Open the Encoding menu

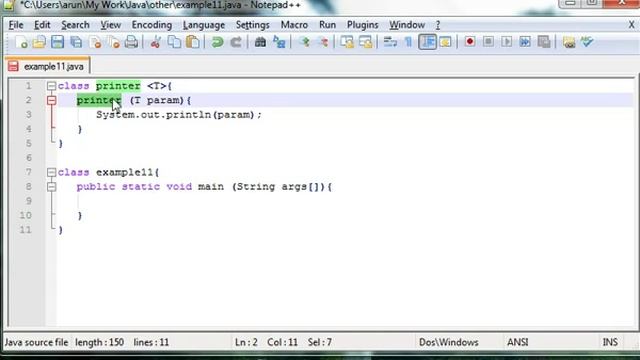[151, 25]
